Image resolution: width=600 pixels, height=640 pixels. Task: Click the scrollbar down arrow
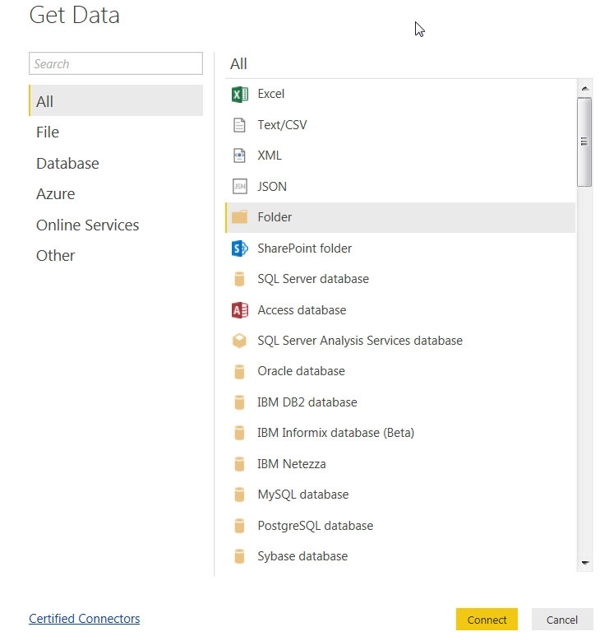[585, 563]
